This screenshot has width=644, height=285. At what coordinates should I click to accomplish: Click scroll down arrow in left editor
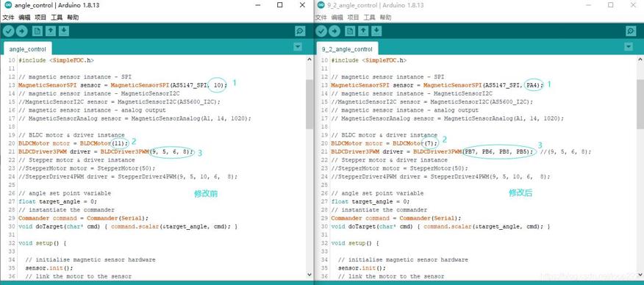click(x=310, y=274)
